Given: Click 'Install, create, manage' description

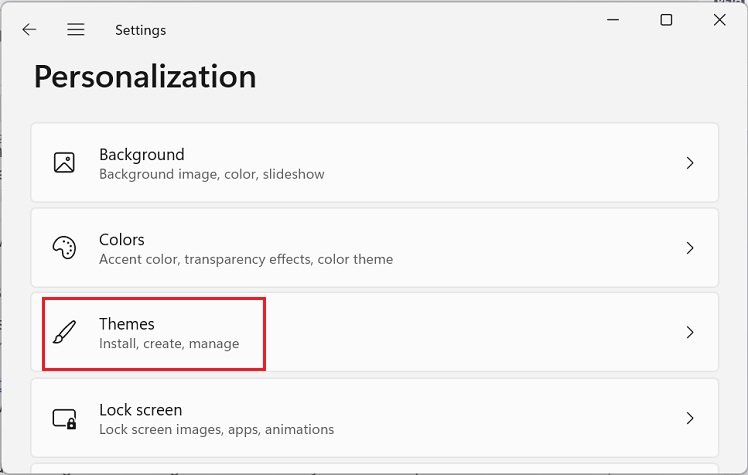Looking at the screenshot, I should coord(169,344).
